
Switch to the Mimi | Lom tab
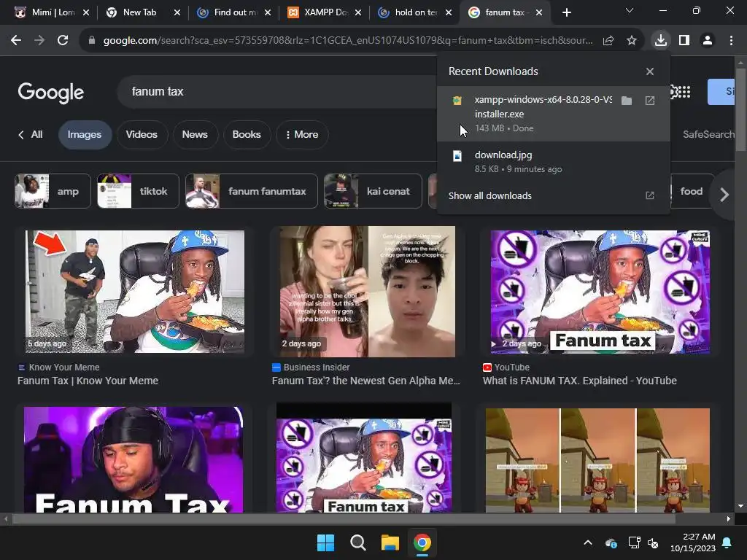[x=52, y=12]
